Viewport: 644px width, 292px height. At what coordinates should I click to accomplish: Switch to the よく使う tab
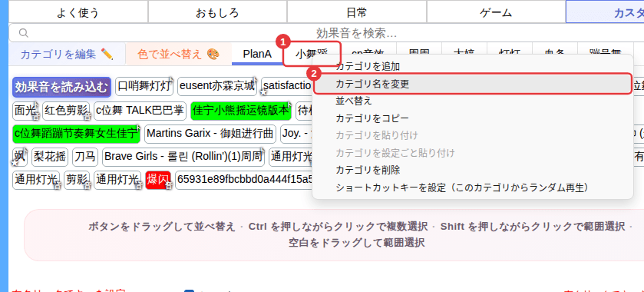click(x=78, y=12)
